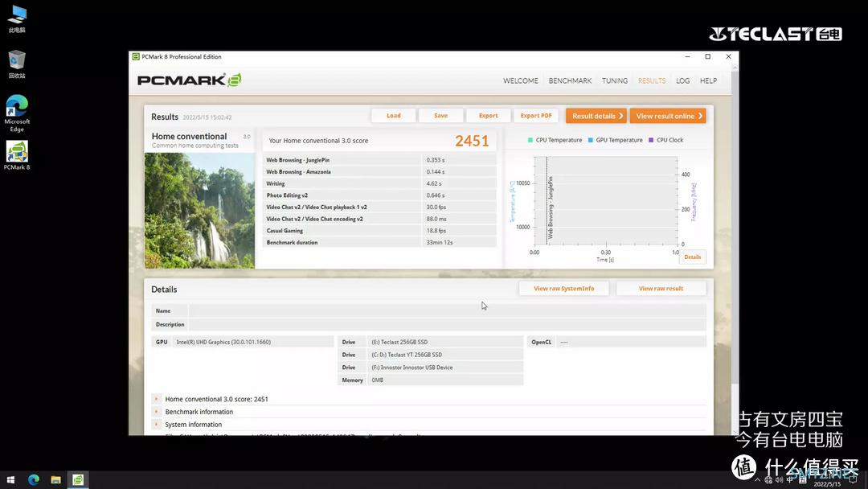This screenshot has height=489, width=868.
Task: Open the LOG tab
Action: click(x=682, y=81)
